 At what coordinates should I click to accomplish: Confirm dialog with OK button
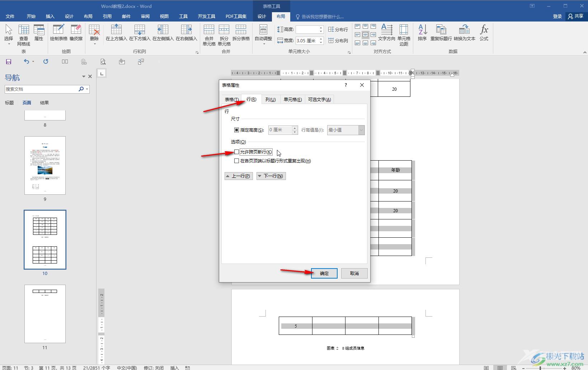point(324,273)
